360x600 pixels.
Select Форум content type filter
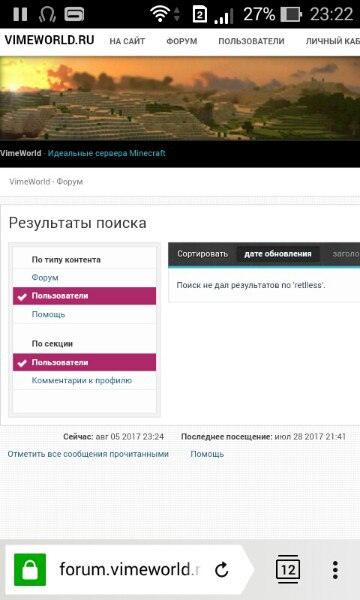click(x=45, y=278)
